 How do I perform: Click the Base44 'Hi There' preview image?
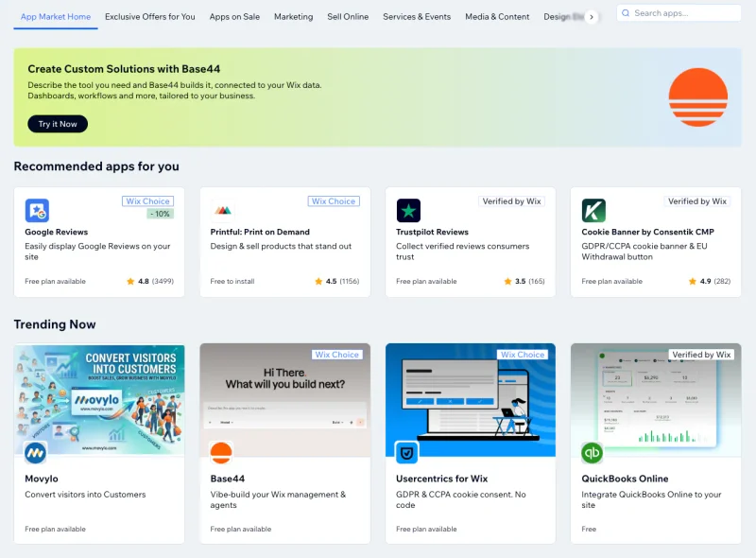click(x=285, y=400)
